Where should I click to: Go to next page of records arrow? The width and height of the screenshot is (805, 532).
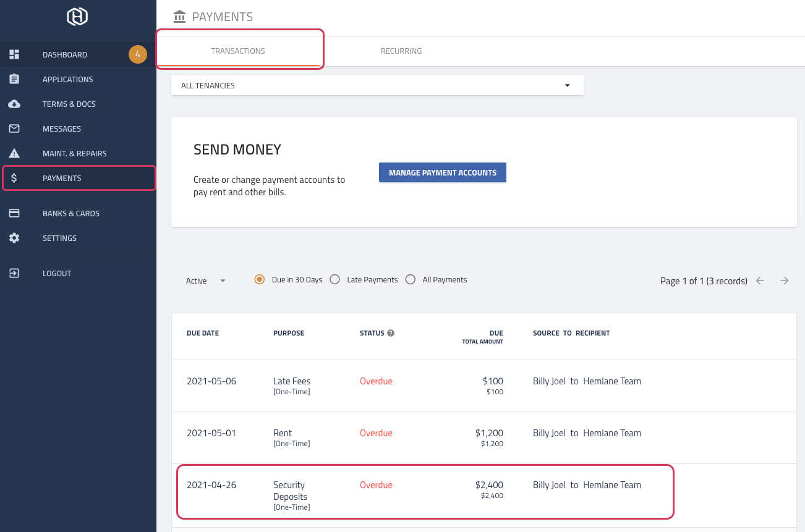[785, 281]
